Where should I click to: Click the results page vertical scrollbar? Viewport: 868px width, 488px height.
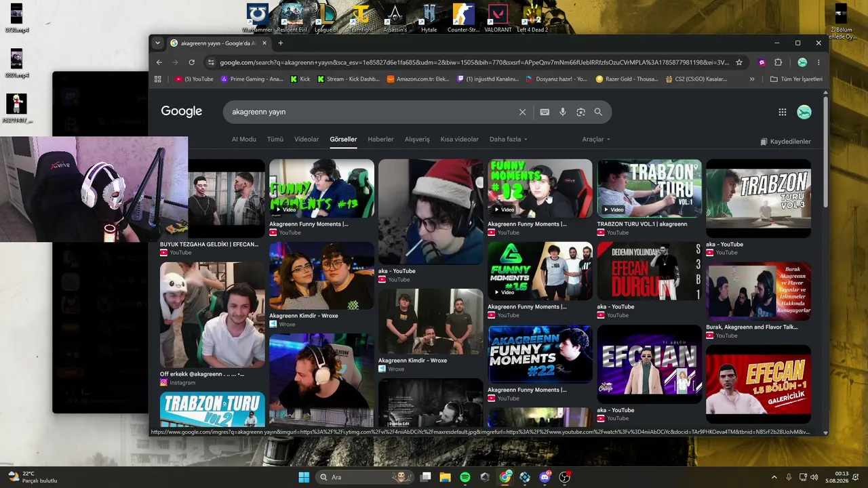[x=825, y=153]
